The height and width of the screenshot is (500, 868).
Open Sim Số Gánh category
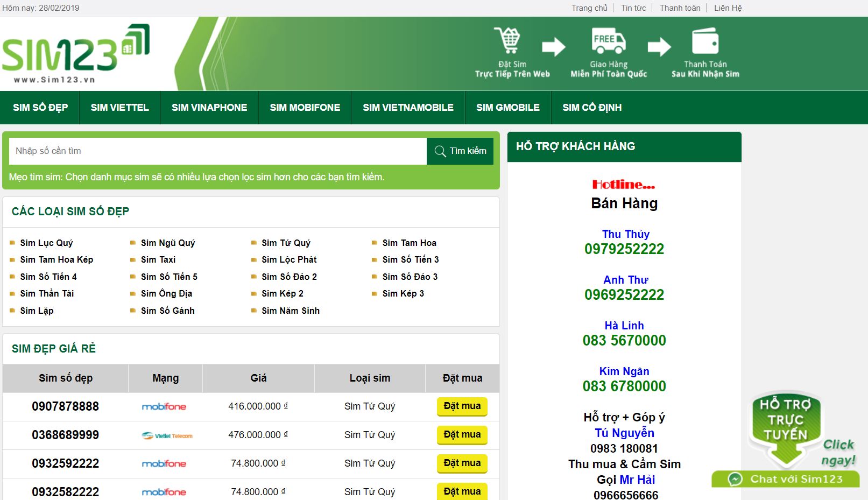point(168,311)
